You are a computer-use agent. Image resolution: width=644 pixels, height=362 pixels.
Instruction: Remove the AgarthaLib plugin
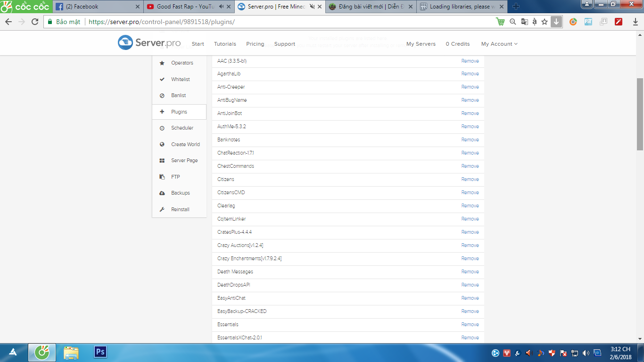(x=470, y=74)
